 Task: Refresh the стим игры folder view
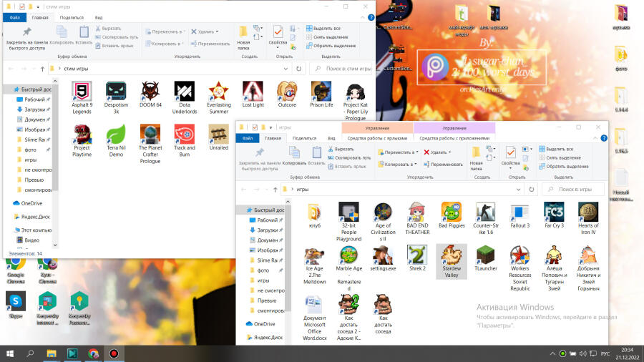(299, 69)
